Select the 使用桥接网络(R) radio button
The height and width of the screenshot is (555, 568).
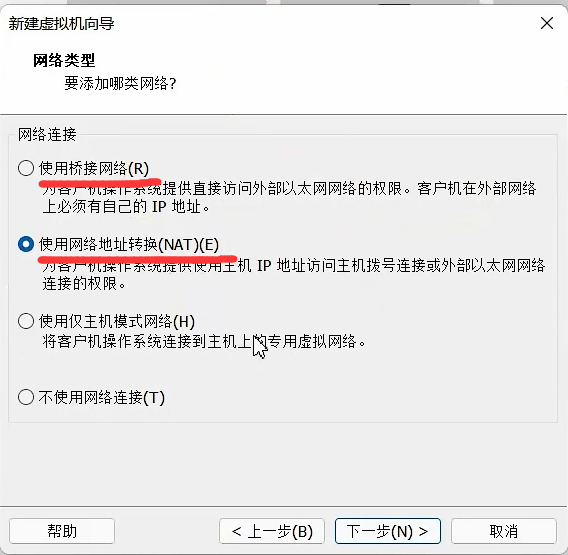coord(26,168)
